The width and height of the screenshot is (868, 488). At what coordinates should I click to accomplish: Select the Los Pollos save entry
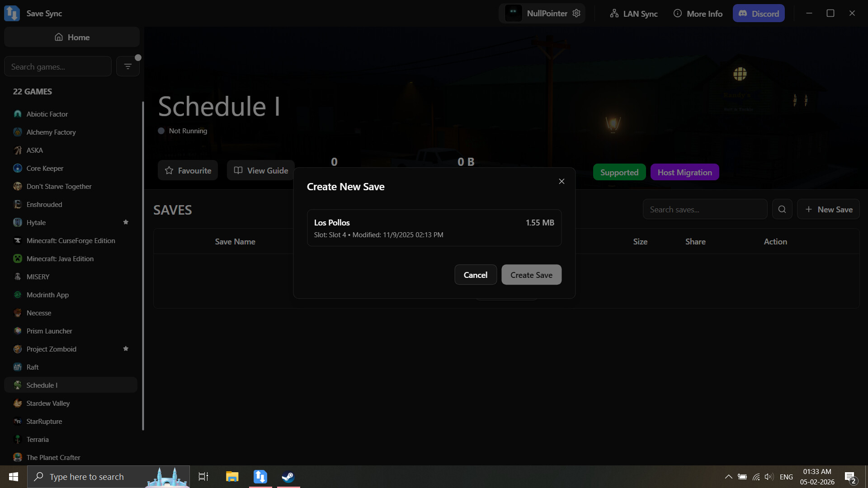click(434, 227)
